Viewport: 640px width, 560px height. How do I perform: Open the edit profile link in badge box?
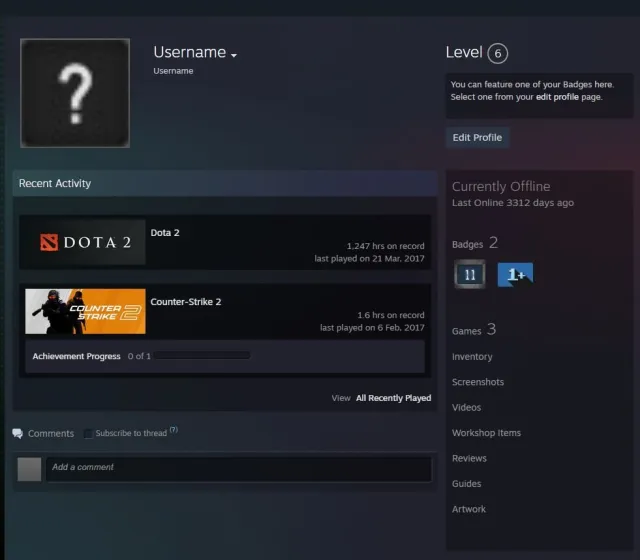[x=557, y=97]
